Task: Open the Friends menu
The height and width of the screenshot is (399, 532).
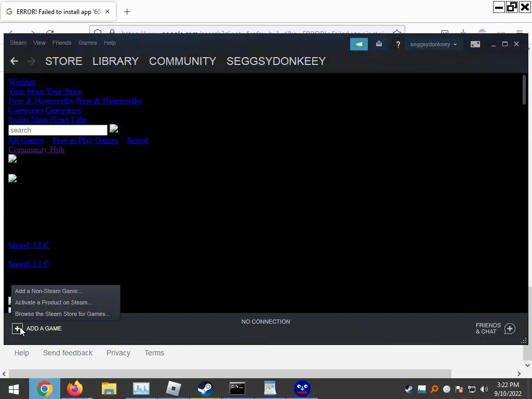Action: tap(62, 43)
